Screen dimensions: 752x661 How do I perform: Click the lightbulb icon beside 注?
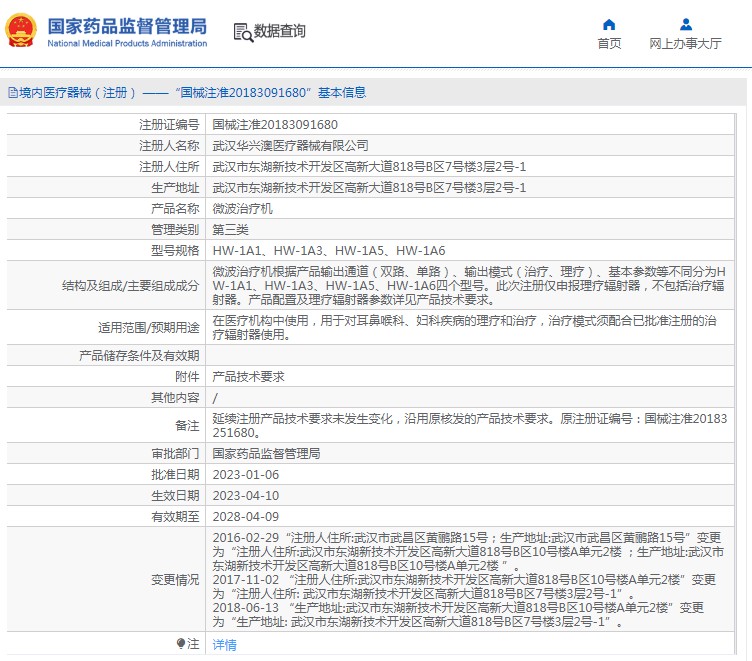click(181, 643)
